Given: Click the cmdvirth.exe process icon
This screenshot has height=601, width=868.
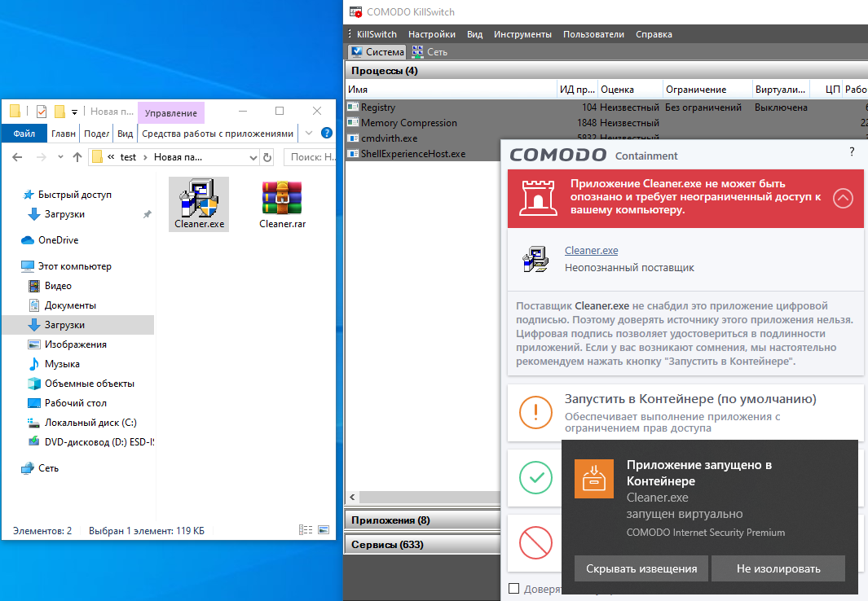Looking at the screenshot, I should tap(353, 138).
